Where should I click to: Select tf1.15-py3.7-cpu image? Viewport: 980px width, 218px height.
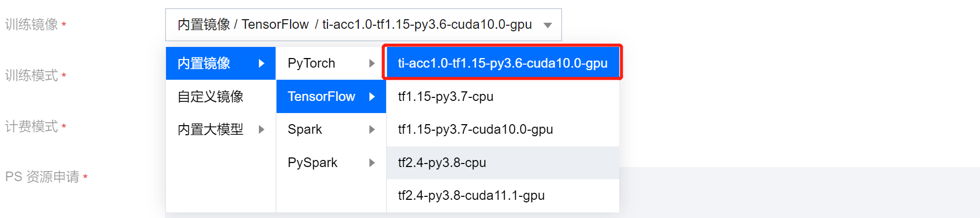point(446,96)
